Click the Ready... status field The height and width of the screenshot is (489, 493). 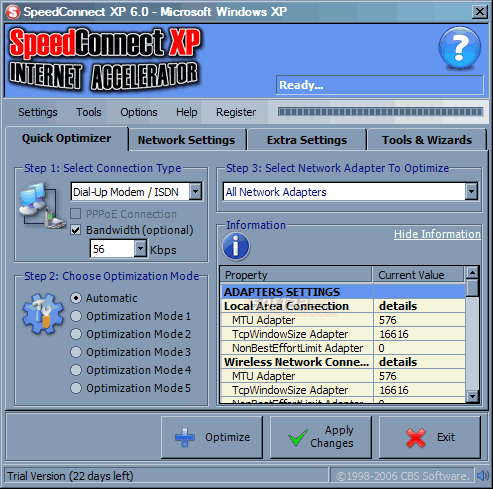[380, 85]
